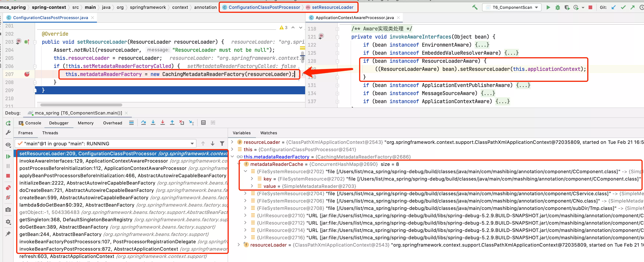This screenshot has height=262, width=644.
Task: Click the warnings indicator showing 3
Action: (283, 28)
